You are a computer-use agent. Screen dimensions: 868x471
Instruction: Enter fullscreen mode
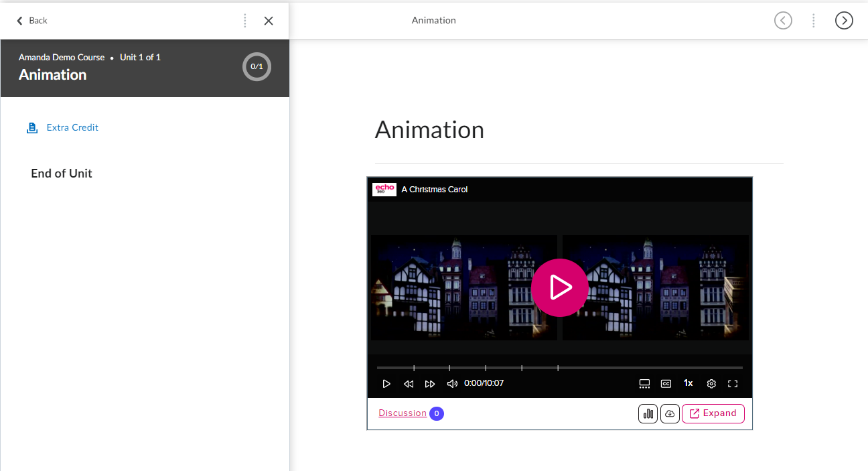point(733,384)
